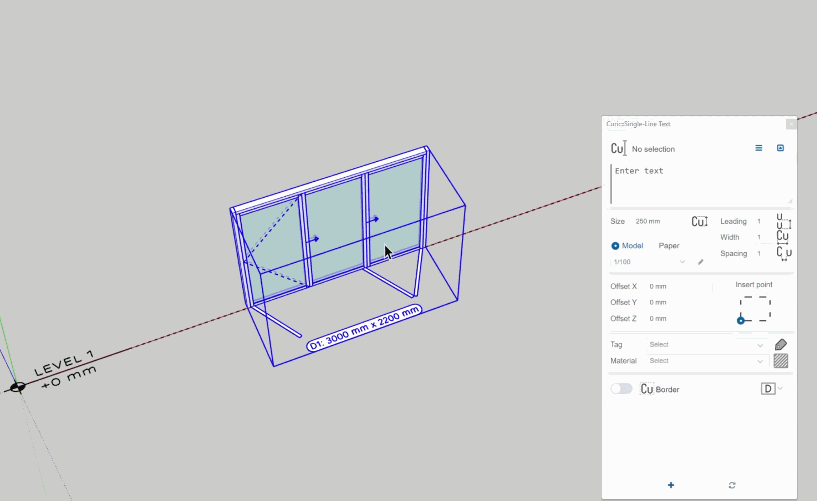Expand the Material select dropdown

pos(706,361)
